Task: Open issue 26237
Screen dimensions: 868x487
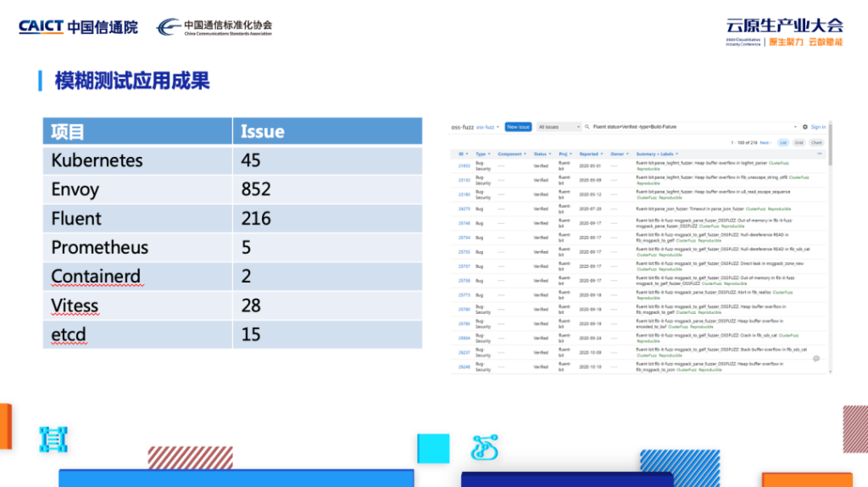Action: (x=464, y=352)
